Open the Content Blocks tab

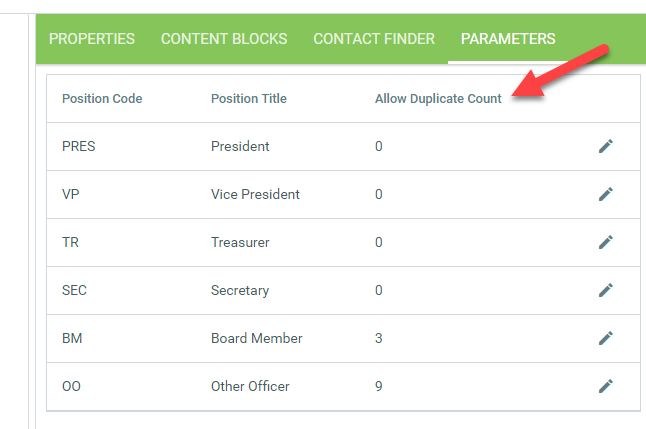click(224, 39)
